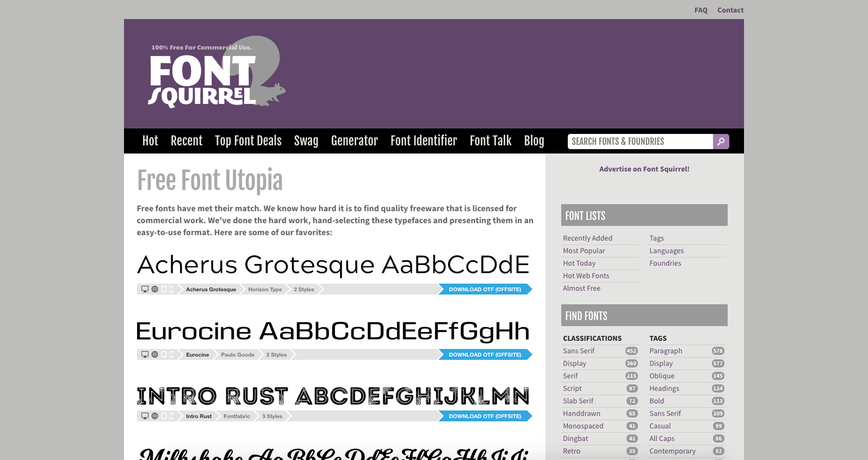
Task: Click app phone icon for Intro Rust
Action: (171, 416)
